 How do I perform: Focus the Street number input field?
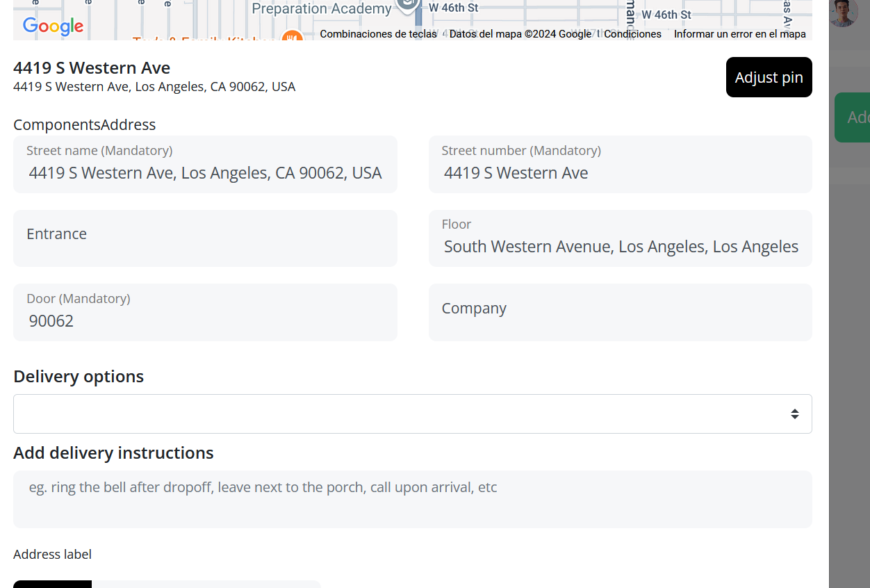click(x=620, y=164)
